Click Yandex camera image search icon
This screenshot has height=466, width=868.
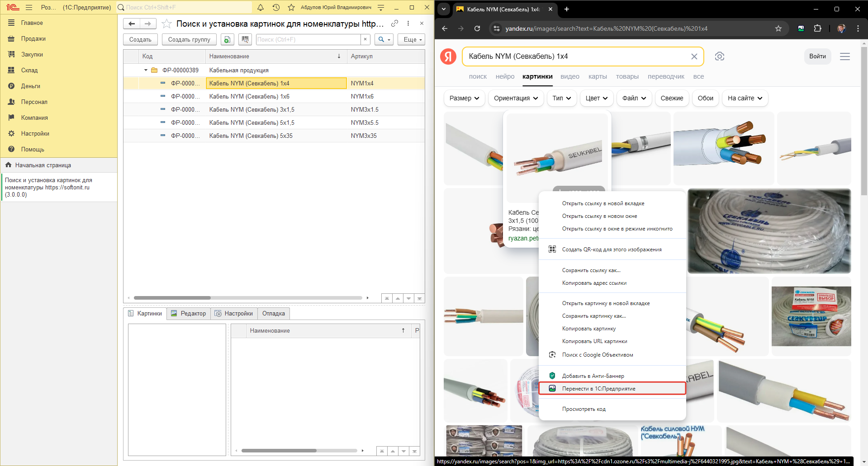click(719, 56)
